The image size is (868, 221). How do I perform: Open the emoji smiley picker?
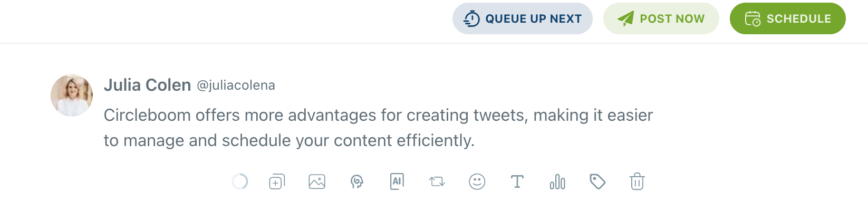pos(477,182)
